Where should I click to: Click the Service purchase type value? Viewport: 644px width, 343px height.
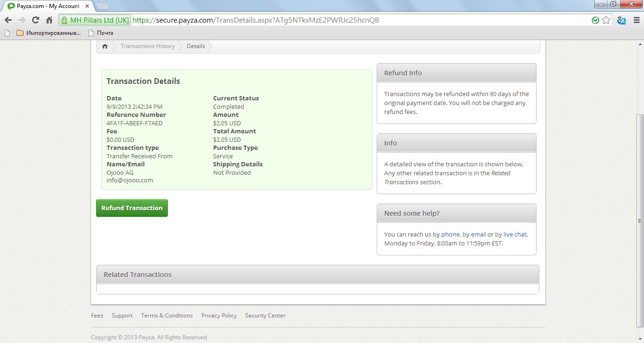(223, 156)
